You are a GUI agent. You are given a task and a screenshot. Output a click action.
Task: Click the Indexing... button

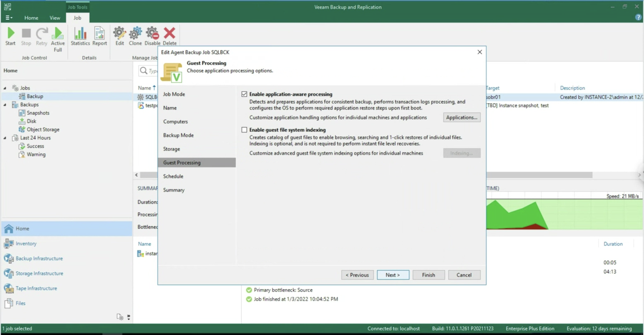pos(462,153)
